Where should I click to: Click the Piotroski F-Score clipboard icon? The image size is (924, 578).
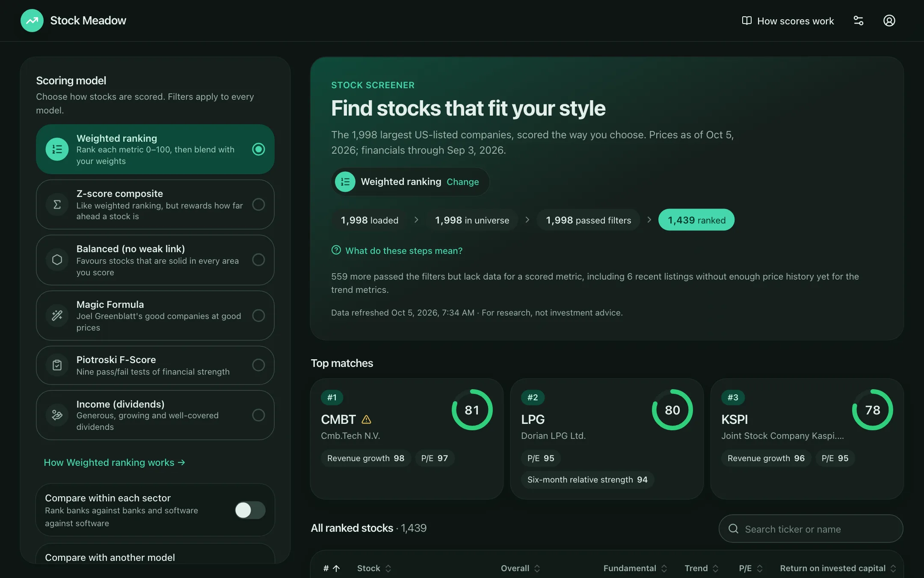tap(57, 365)
